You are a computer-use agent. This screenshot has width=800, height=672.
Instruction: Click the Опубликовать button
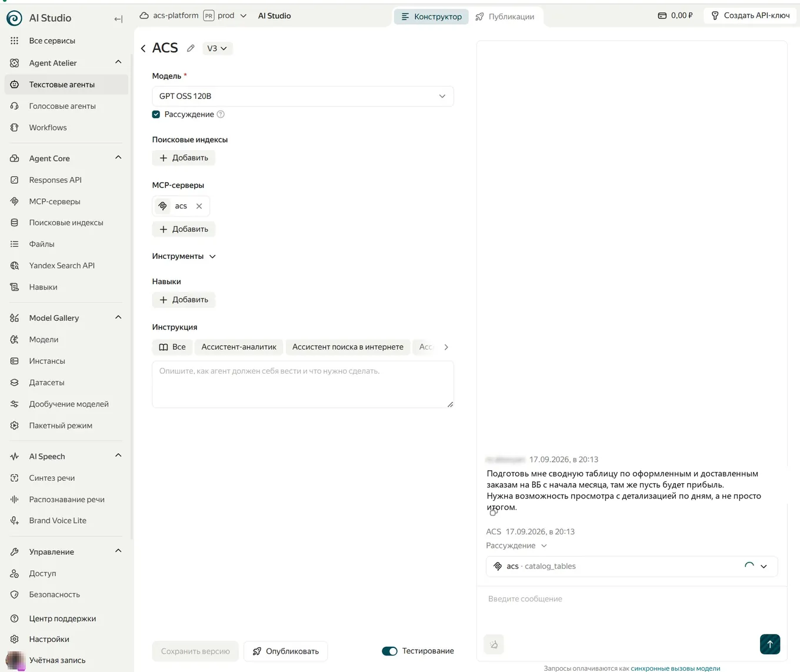[x=285, y=651]
